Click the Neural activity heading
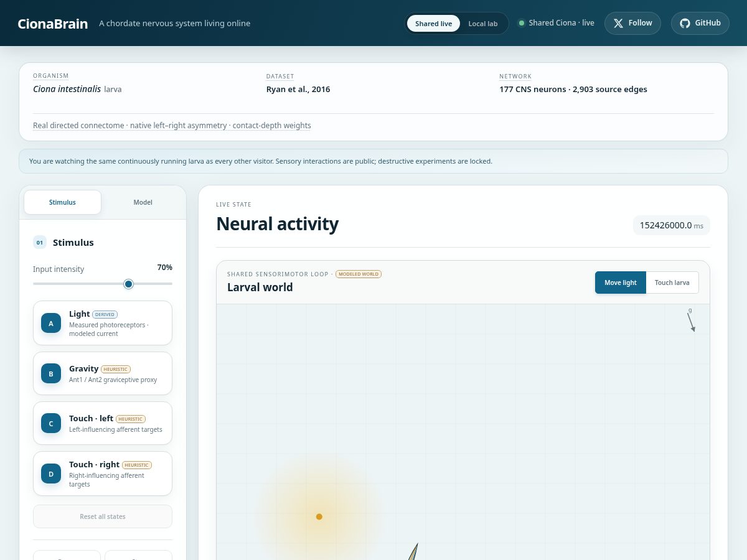Viewport: 747px width, 560px height. click(278, 224)
